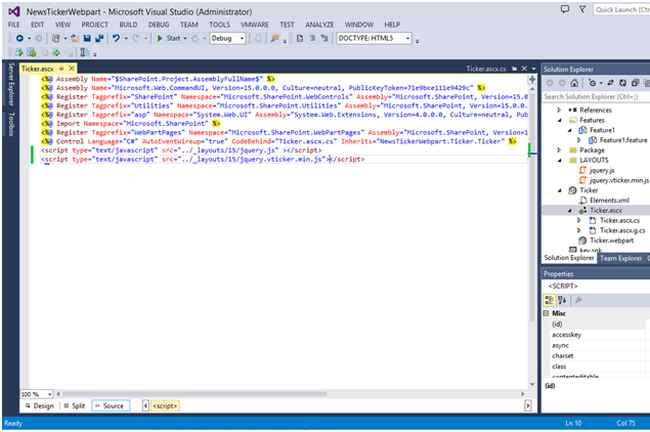Expand the Package folder node
Viewport: 650px width, 432px height.
pyautogui.click(x=559, y=150)
